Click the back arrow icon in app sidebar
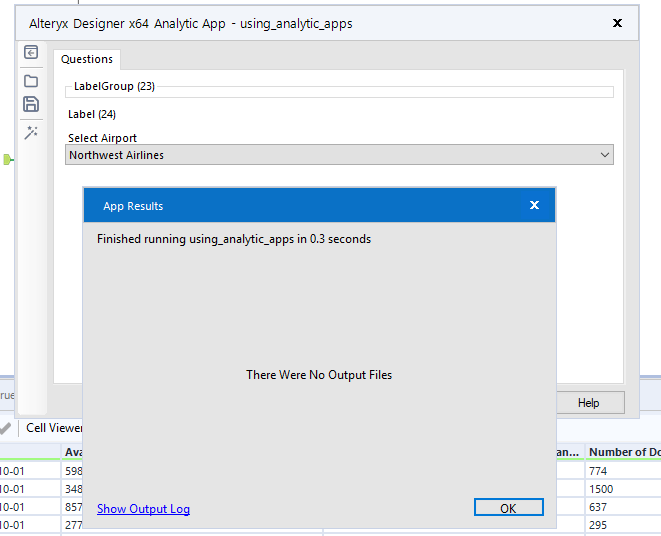The width and height of the screenshot is (661, 536). tap(31, 52)
